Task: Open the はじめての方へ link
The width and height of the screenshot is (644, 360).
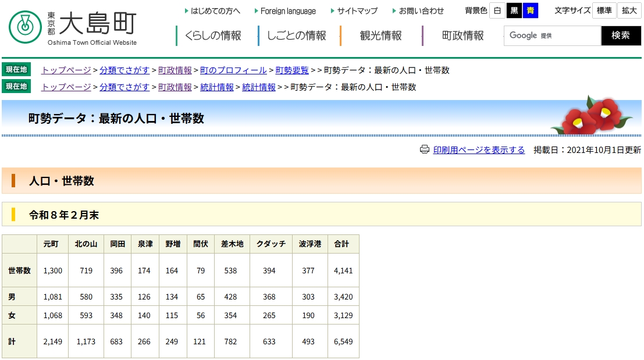Action: [x=215, y=11]
